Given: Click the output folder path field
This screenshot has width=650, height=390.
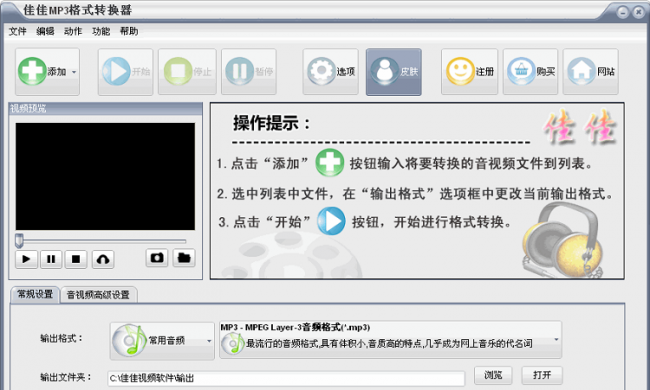Looking at the screenshot, I should point(286,378).
